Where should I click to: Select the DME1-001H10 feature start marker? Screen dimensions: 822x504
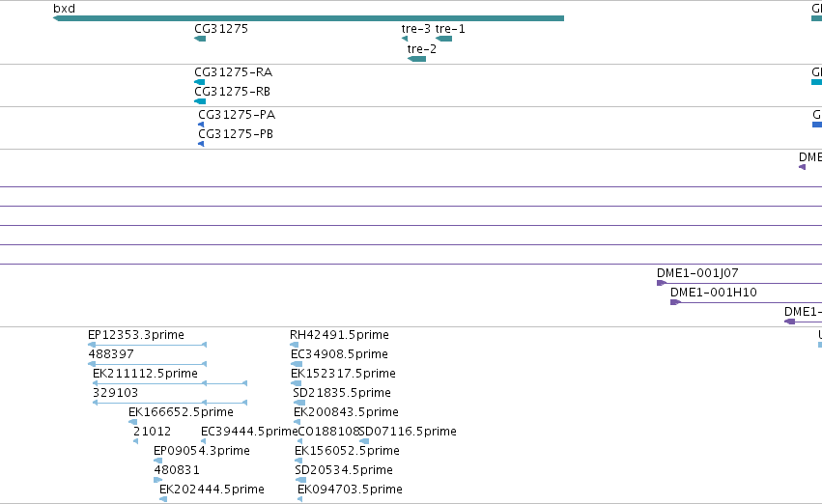pos(675,302)
